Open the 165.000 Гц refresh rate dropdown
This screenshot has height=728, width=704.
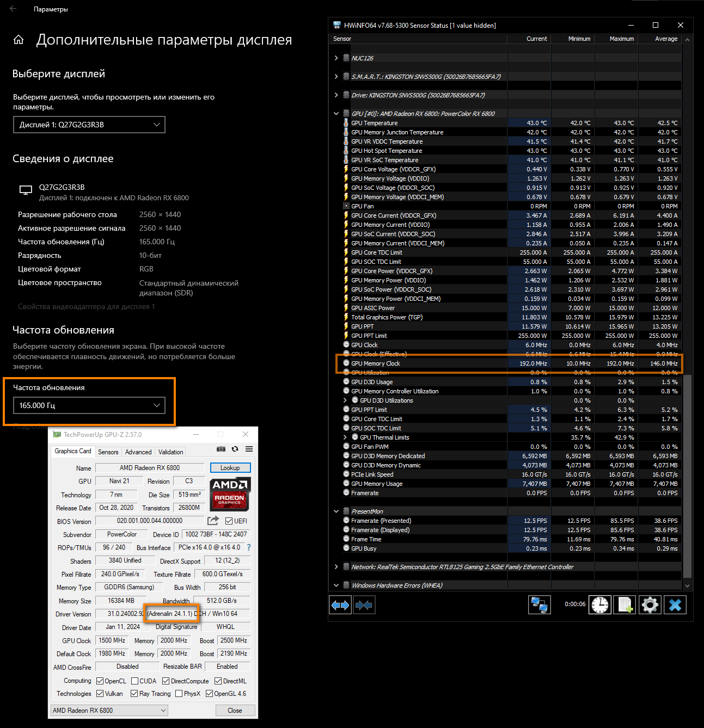pyautogui.click(x=89, y=405)
